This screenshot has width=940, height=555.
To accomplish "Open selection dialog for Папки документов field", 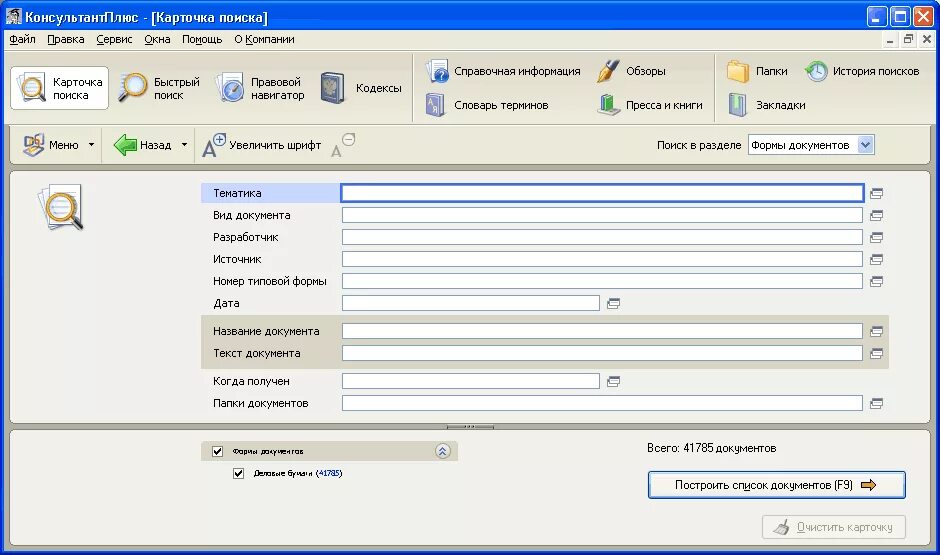I will (x=876, y=403).
